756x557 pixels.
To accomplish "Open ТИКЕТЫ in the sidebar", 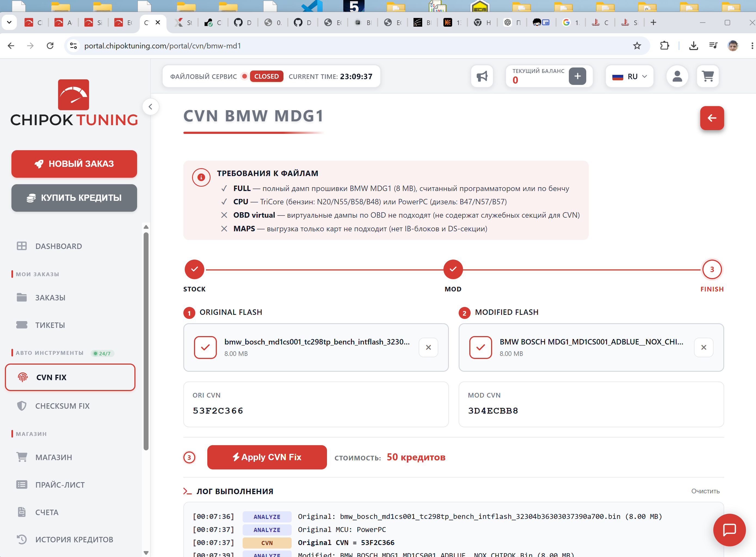I will pos(50,325).
